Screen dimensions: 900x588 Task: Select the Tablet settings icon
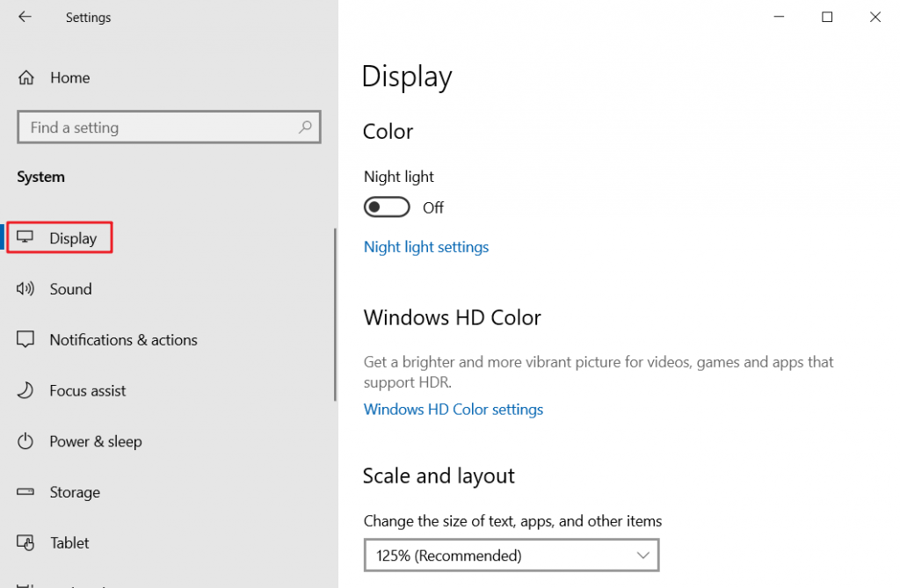coord(26,542)
